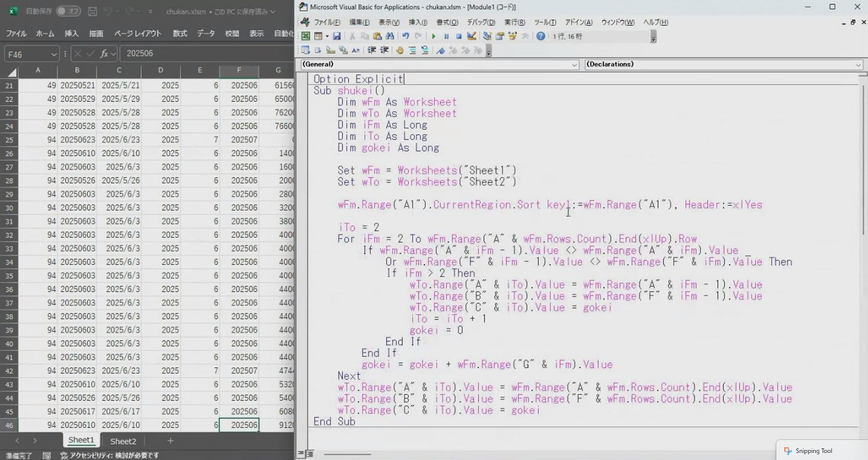Screen dimensions: 868x460
Task: Click the Excel formula bar showing 202506
Action: (x=207, y=53)
